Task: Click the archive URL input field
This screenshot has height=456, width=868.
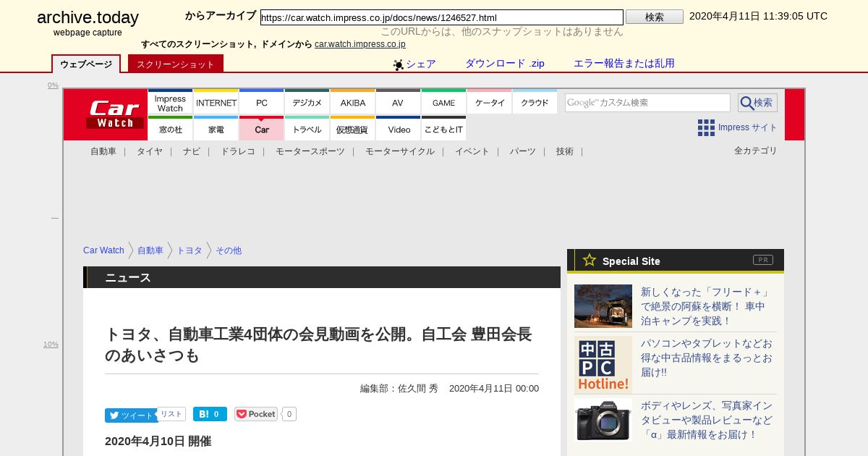Action: (x=442, y=17)
